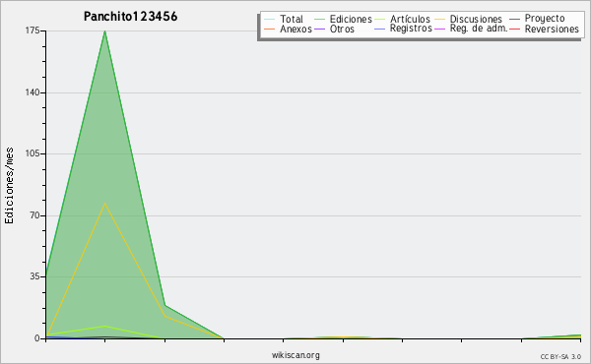Image resolution: width=591 pixels, height=364 pixels.
Task: Click the y-axis label 0
Action: point(37,338)
